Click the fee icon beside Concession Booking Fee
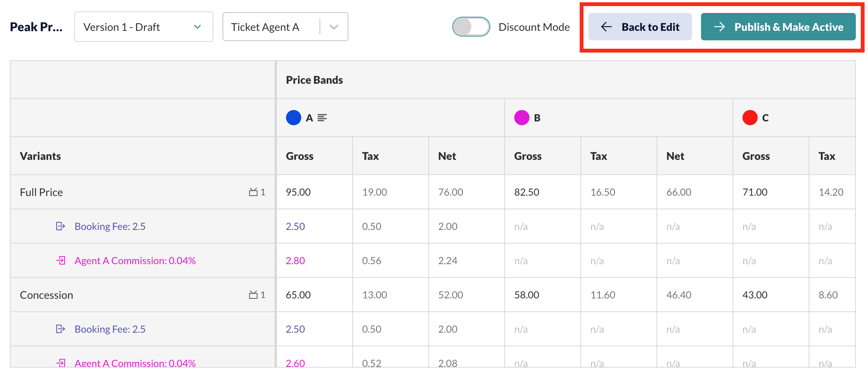This screenshot has height=373, width=868. pos(61,329)
